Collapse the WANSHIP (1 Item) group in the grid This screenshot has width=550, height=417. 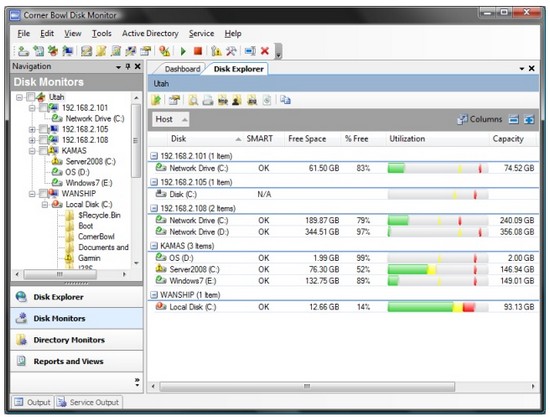154,295
